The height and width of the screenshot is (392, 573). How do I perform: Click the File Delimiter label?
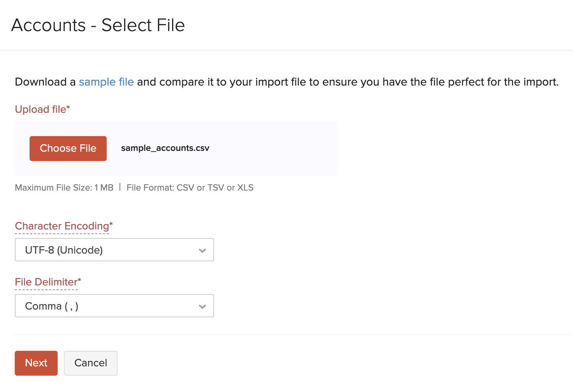(46, 282)
